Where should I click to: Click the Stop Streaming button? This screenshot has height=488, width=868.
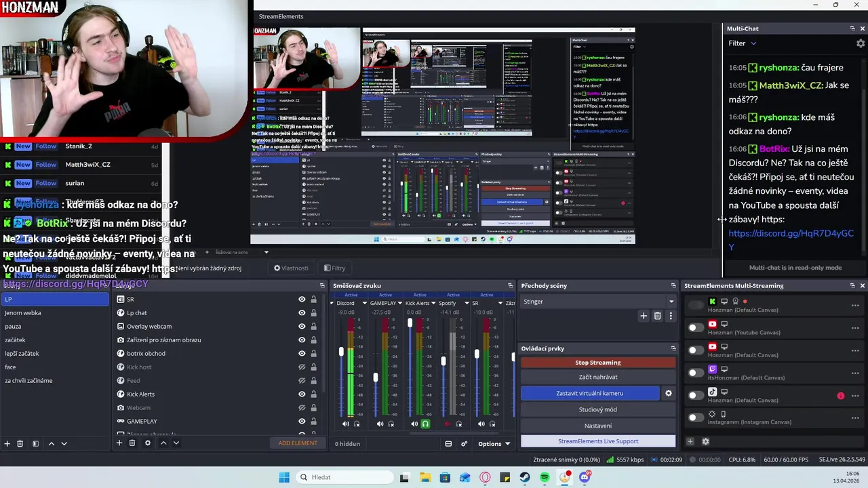(x=598, y=363)
